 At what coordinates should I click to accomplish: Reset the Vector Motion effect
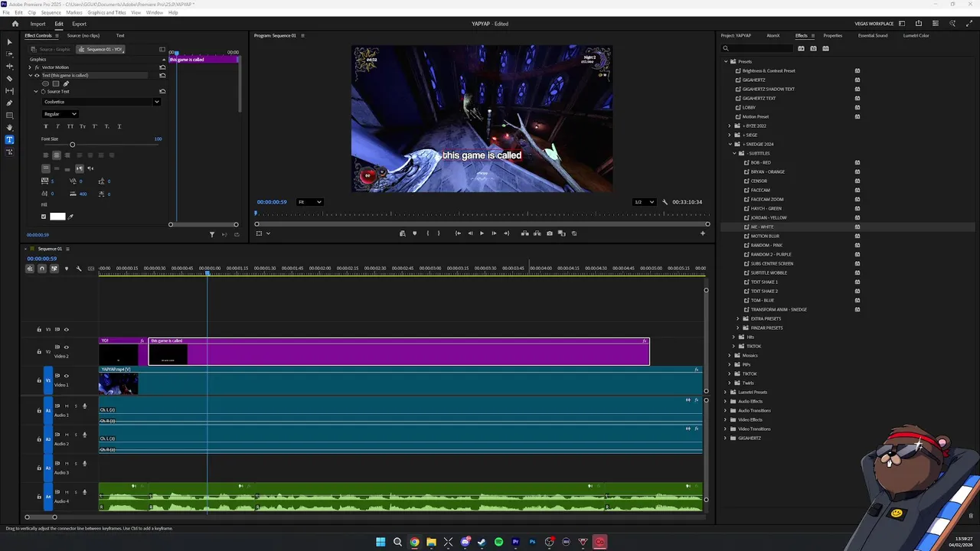pos(162,67)
